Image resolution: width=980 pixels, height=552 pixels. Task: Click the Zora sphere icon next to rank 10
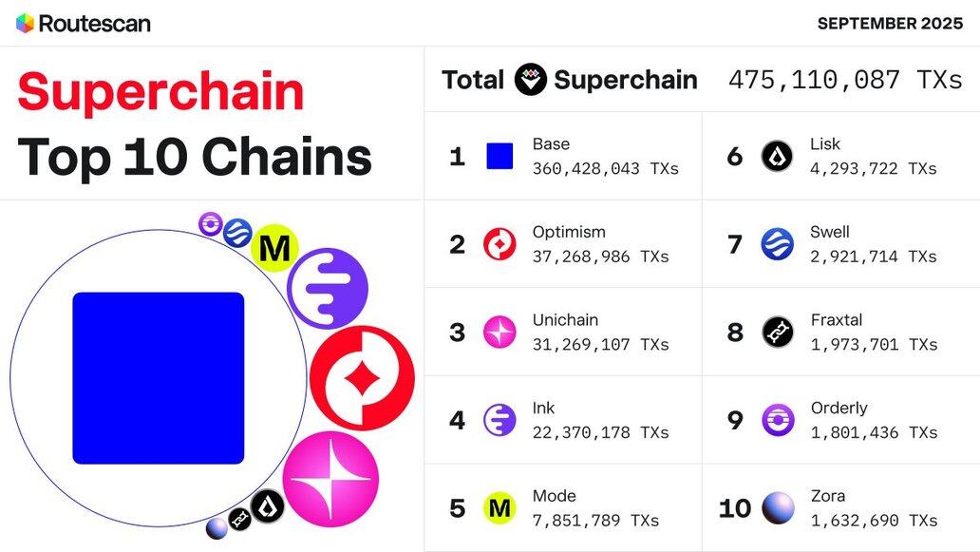777,508
